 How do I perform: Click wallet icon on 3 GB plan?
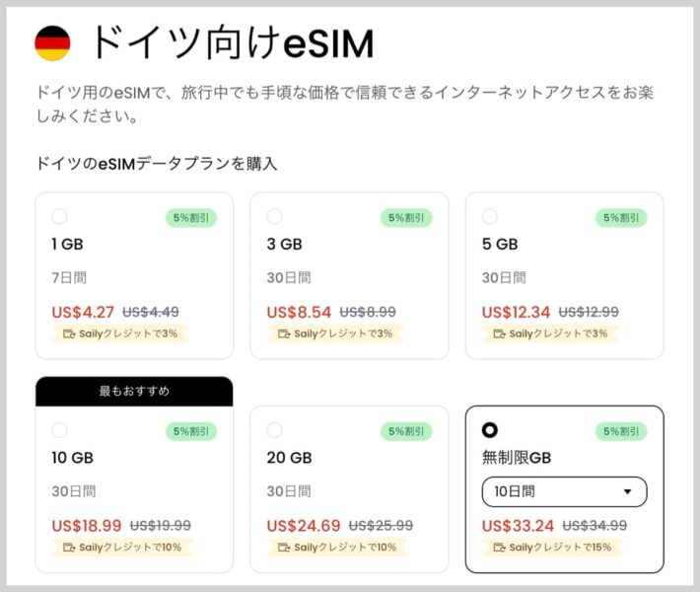point(283,333)
